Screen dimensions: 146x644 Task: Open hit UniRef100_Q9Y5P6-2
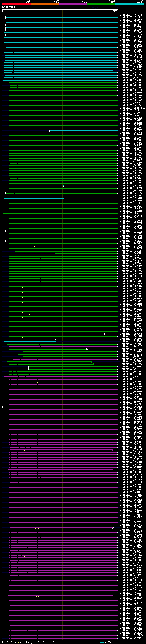point(132,635)
